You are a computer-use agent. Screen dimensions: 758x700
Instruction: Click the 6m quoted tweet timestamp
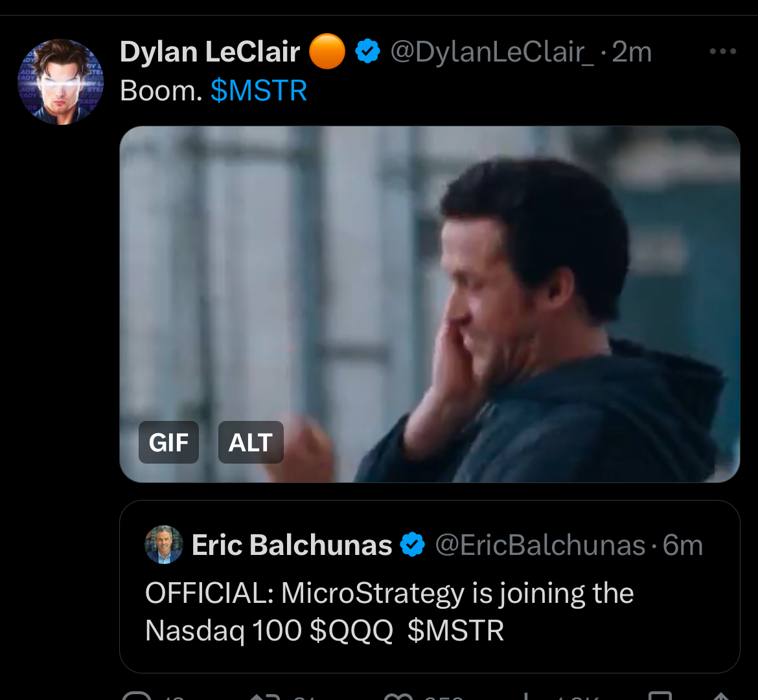pyautogui.click(x=683, y=545)
